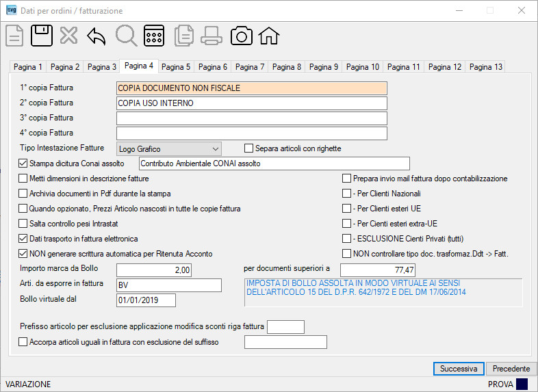Click the Successiva button
Viewport: 538px width, 392px height.
[x=459, y=369]
